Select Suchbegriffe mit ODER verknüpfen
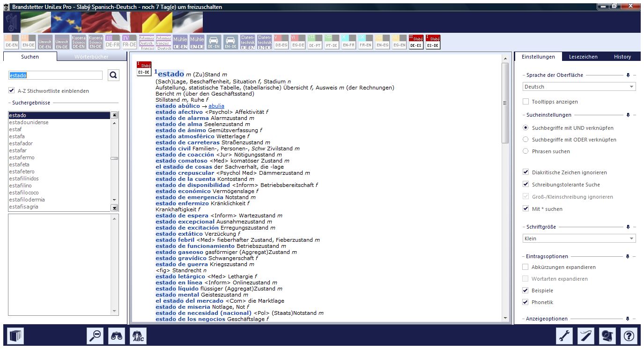The height and width of the screenshot is (350, 644). pos(526,140)
